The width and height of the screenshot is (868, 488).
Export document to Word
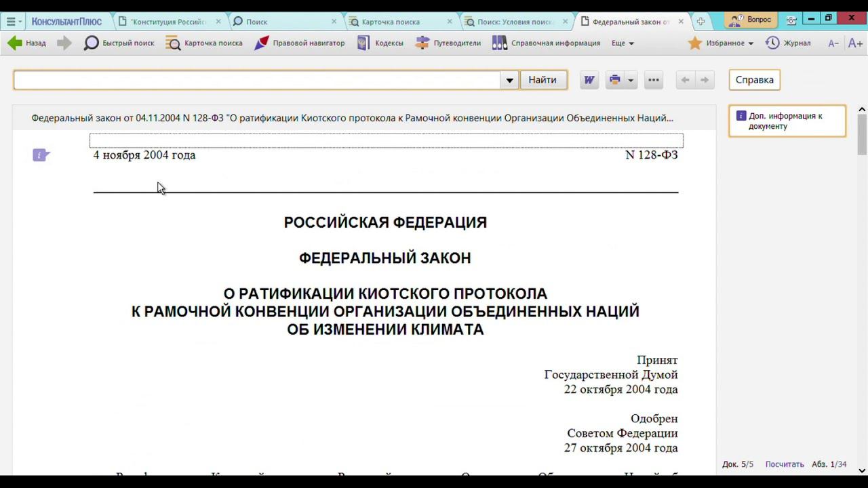[589, 80]
